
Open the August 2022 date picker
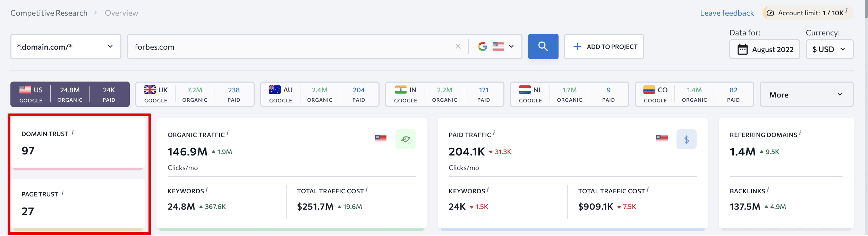(765, 49)
